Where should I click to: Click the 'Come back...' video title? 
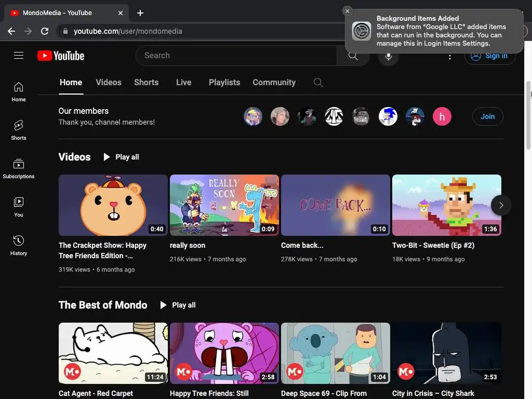[302, 245]
